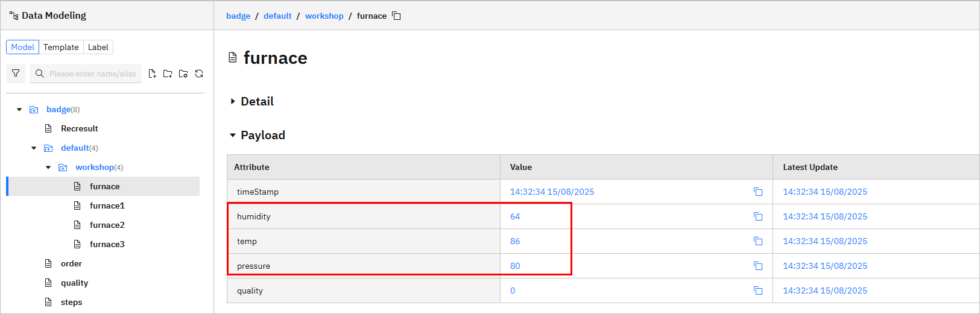Image resolution: width=980 pixels, height=314 pixels.
Task: Switch to the Template tab
Action: [61, 47]
